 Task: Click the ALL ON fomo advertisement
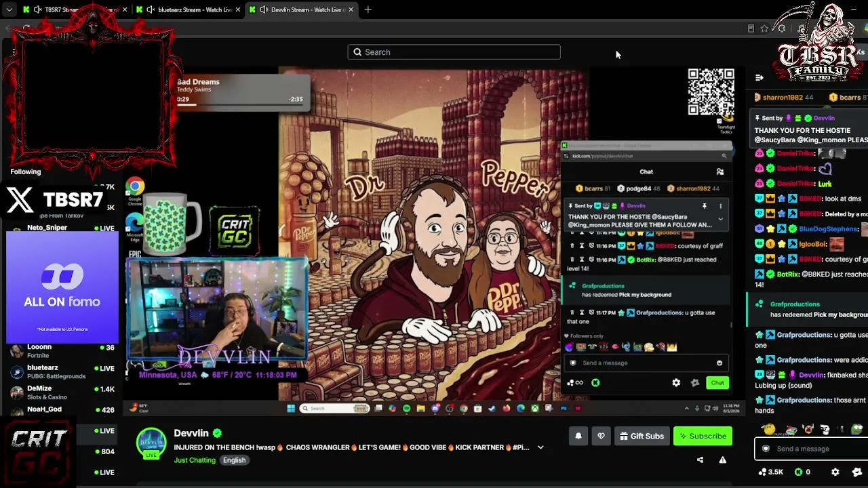click(62, 287)
